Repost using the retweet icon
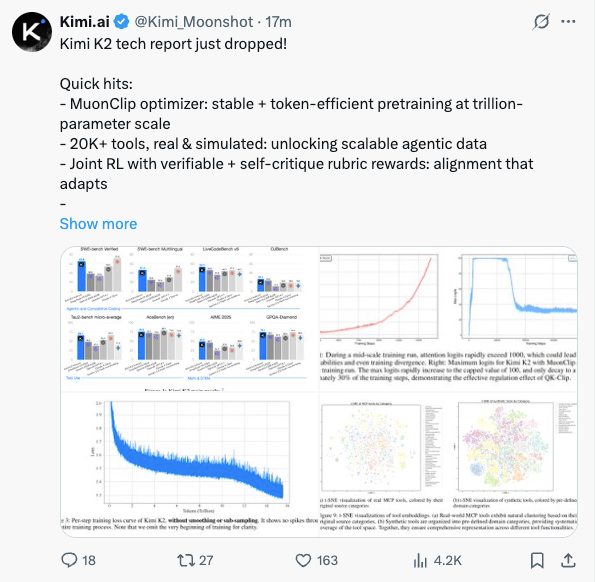Screen dimensions: 596x582 click(186, 560)
